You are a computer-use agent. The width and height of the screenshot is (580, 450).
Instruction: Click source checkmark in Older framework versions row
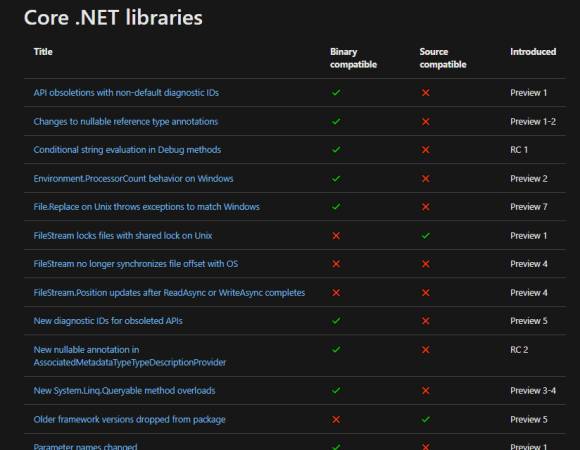point(426,419)
